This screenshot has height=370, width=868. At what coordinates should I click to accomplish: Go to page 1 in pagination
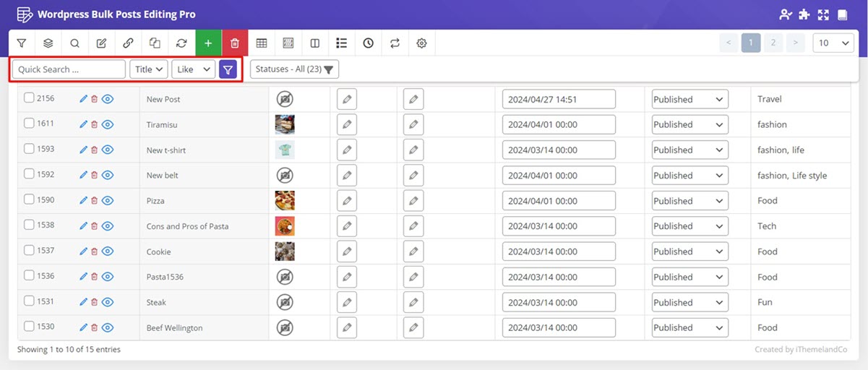[751, 43]
